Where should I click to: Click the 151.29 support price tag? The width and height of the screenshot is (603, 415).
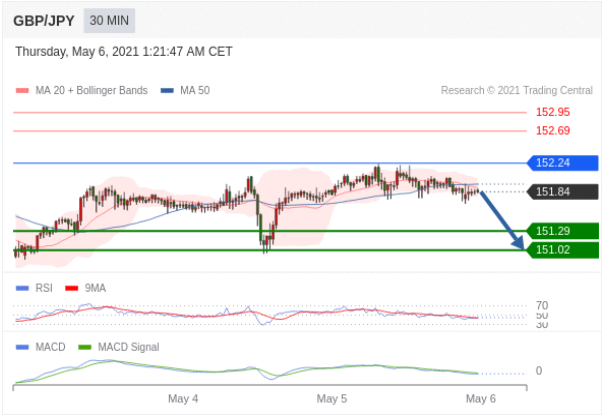(x=562, y=231)
